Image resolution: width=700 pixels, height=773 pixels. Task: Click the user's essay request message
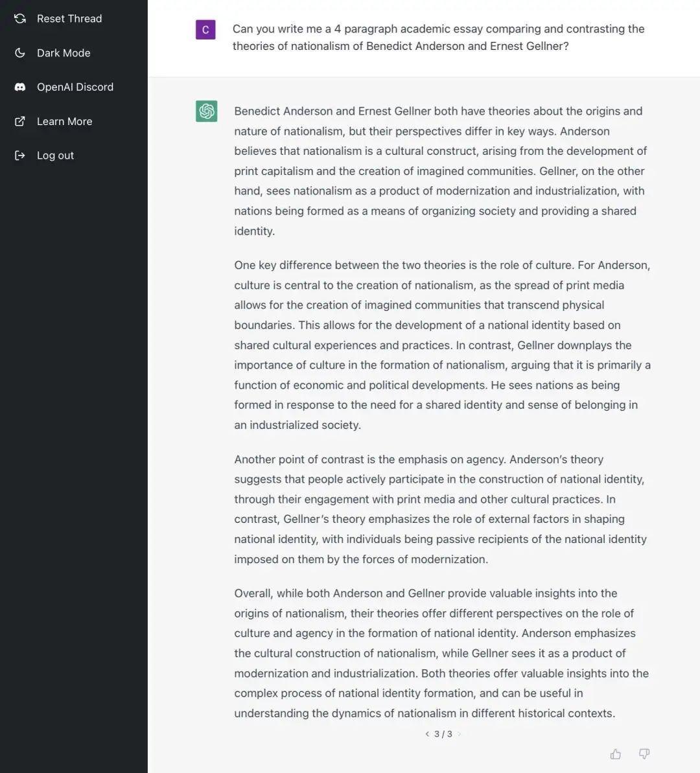pos(438,38)
